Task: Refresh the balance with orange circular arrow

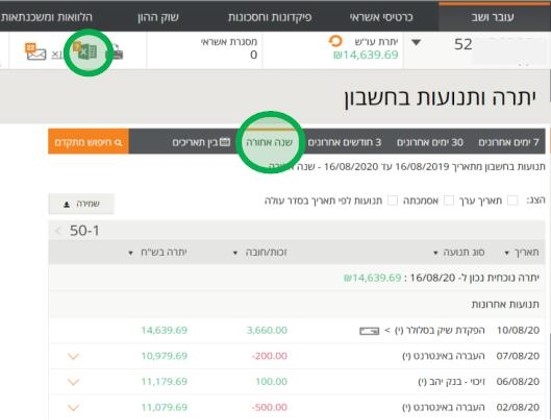Action: 335,41
